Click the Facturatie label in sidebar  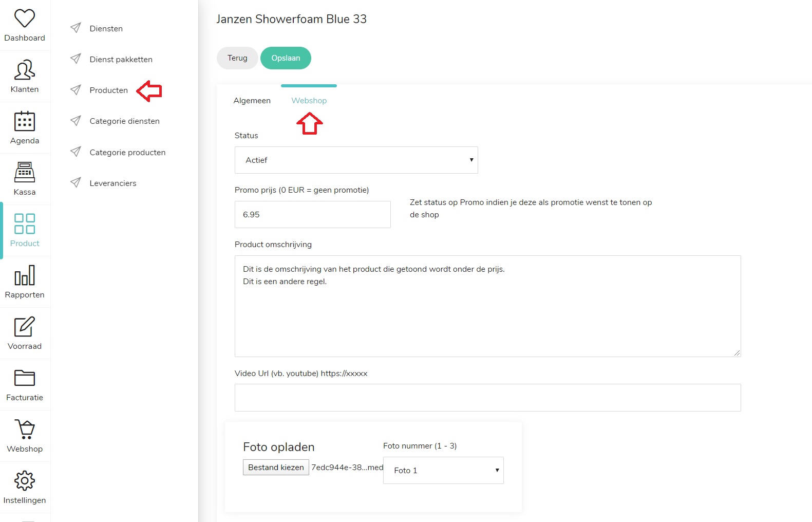[x=25, y=398]
